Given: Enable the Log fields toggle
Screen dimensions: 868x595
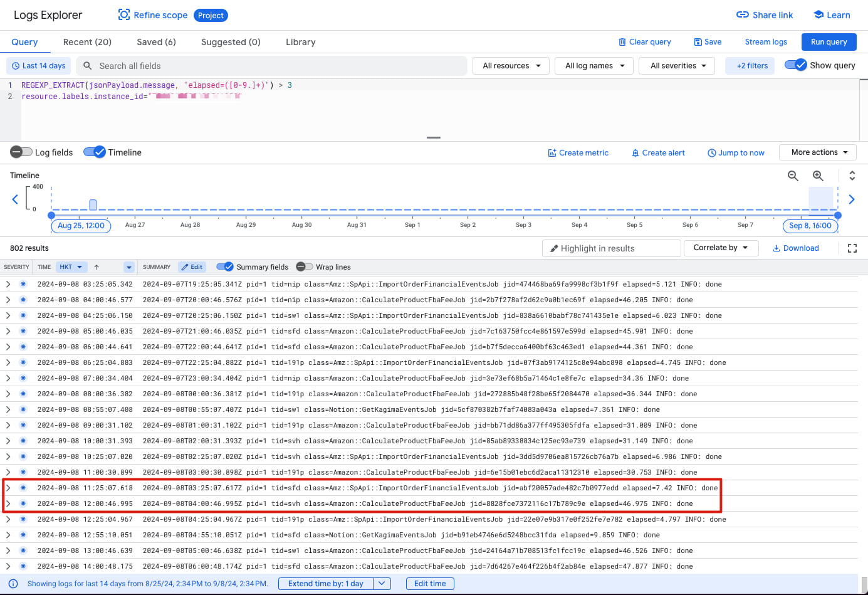Looking at the screenshot, I should [x=21, y=152].
